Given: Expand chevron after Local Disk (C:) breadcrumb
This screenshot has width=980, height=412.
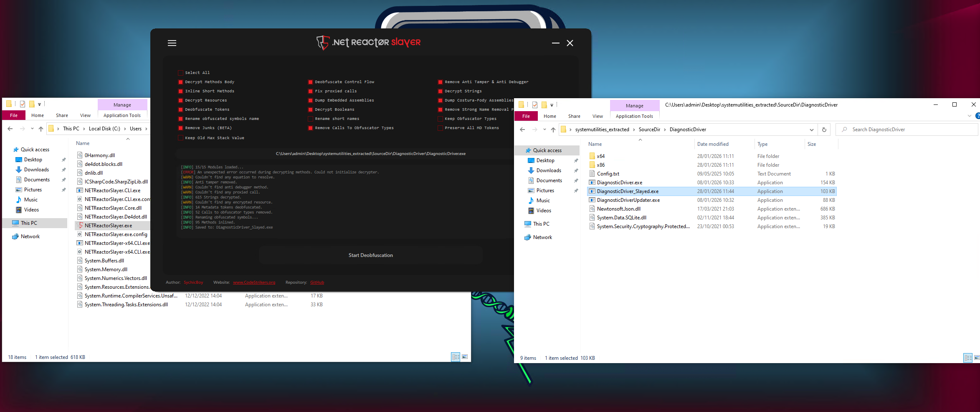Looking at the screenshot, I should (125, 129).
